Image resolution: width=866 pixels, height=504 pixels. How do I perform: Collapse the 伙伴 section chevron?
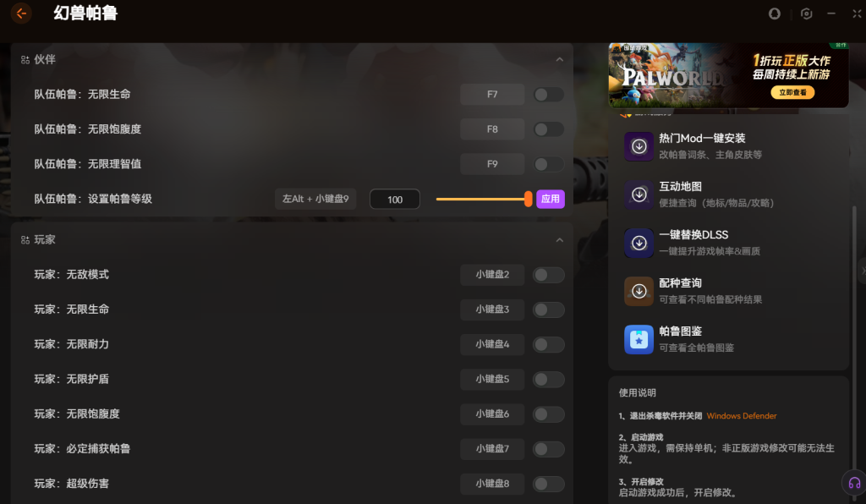[x=559, y=60]
